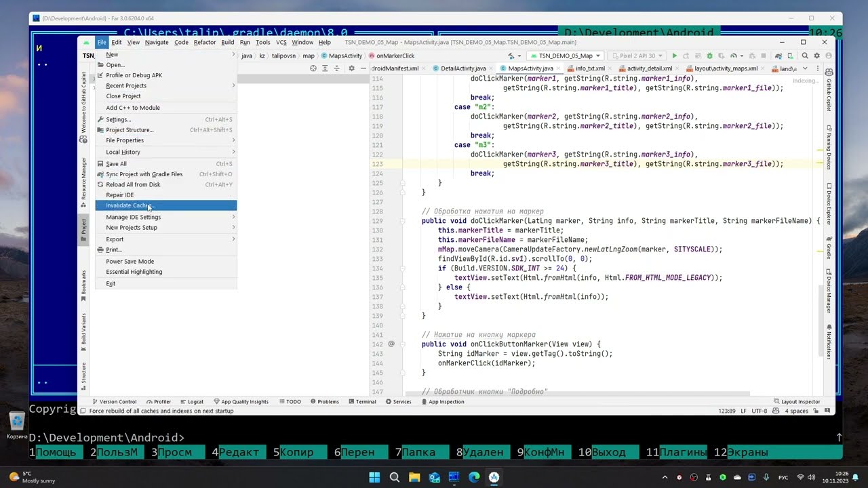868x488 pixels.
Task: Show hidden editor tabs chevron
Action: coord(805,68)
